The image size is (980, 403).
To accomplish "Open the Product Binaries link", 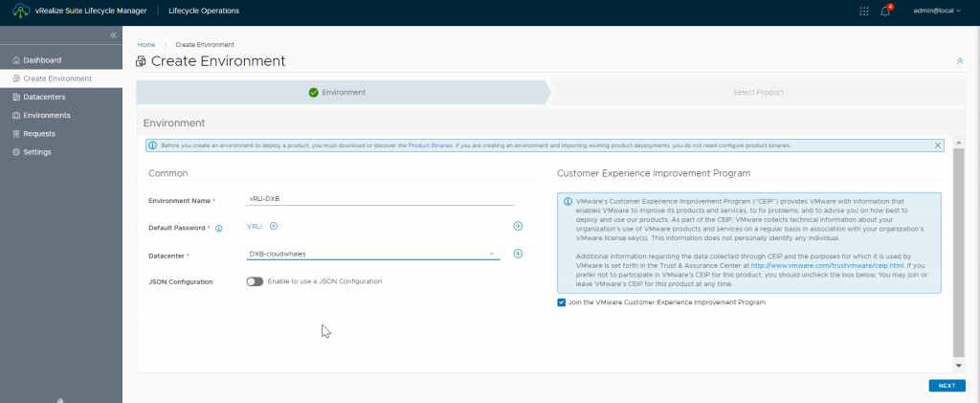I will point(431,146).
